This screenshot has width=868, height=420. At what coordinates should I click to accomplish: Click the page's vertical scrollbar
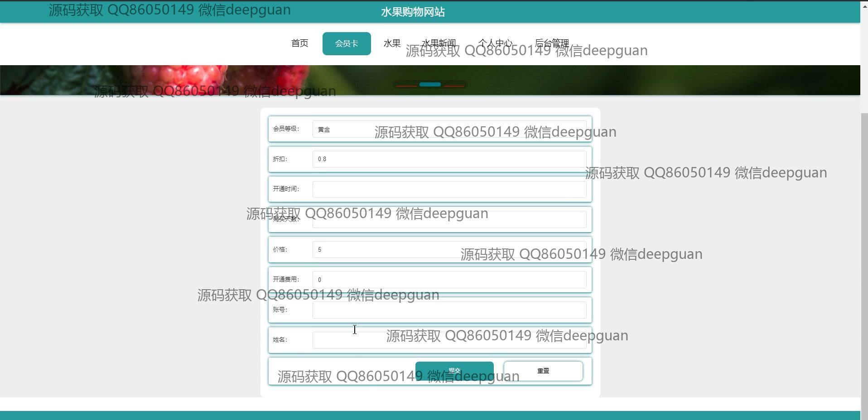coord(864,226)
